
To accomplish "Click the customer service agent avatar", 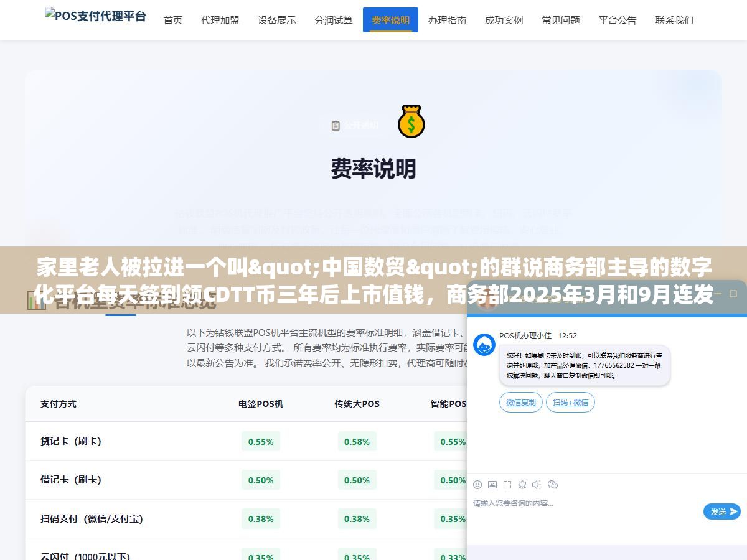I will point(484,345).
